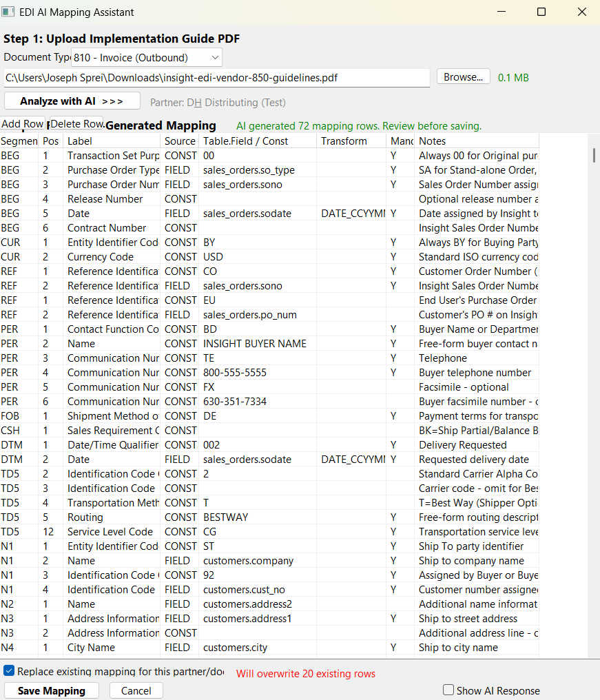
Task: Click Add Row above the mapping table
Action: click(21, 125)
